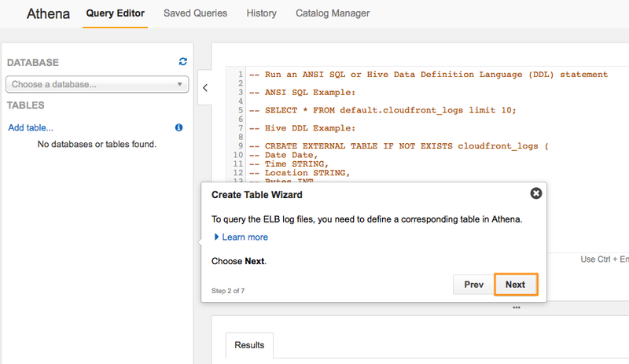Screen dimensions: 629x364
Task: Open the Choose a database dropdown
Action: 97,83
